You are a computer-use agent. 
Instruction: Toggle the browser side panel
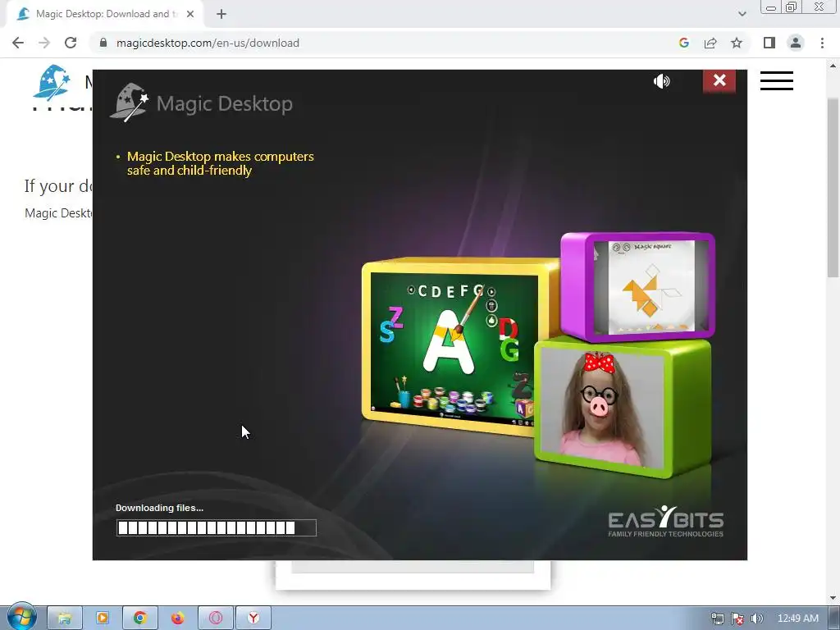coord(769,43)
